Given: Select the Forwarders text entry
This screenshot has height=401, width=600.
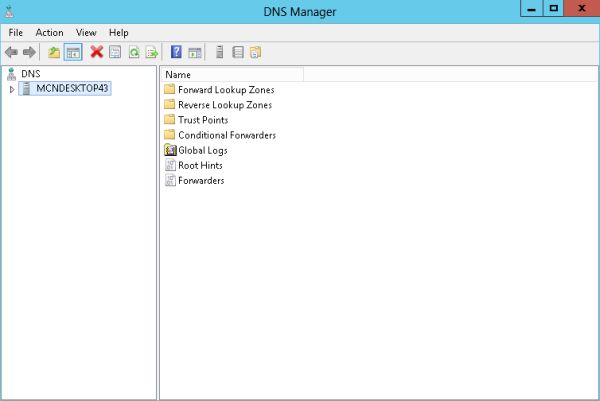Looking at the screenshot, I should click(201, 181).
